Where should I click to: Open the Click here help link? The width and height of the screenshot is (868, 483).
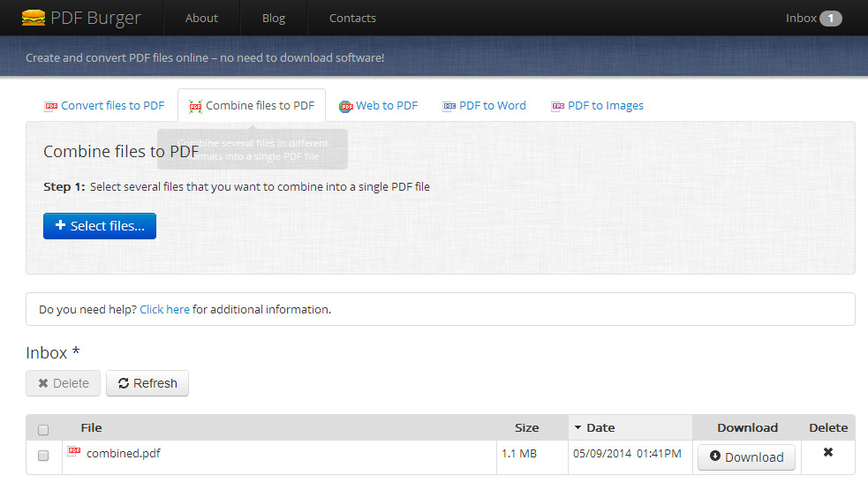pyautogui.click(x=164, y=309)
